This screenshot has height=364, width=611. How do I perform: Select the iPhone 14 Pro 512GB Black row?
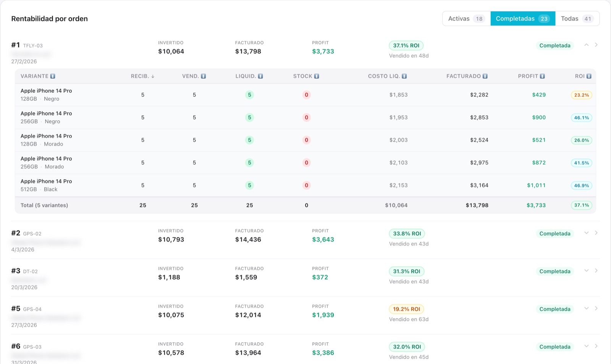pyautogui.click(x=305, y=185)
